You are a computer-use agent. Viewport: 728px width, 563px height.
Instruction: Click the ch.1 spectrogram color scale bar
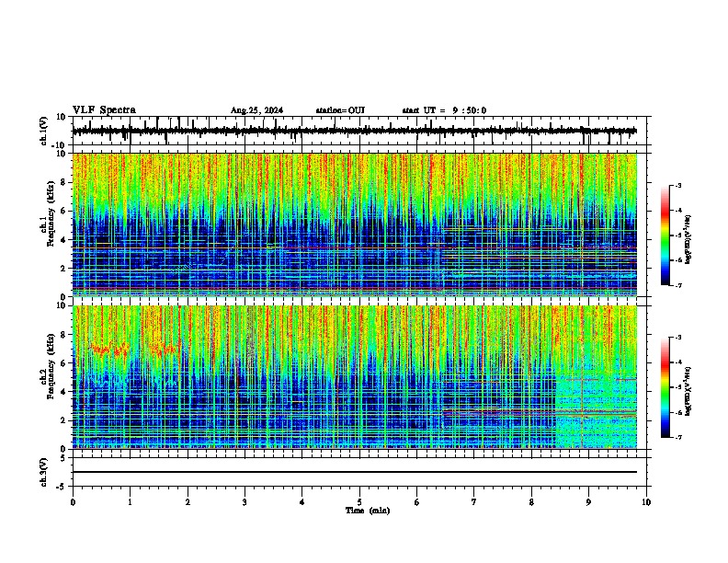[x=665, y=236]
